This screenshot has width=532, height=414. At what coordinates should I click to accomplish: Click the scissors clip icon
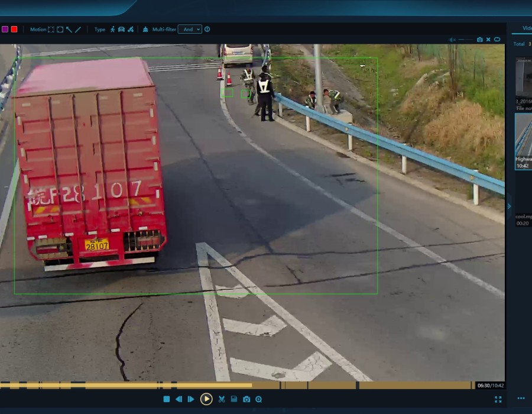tap(222, 399)
